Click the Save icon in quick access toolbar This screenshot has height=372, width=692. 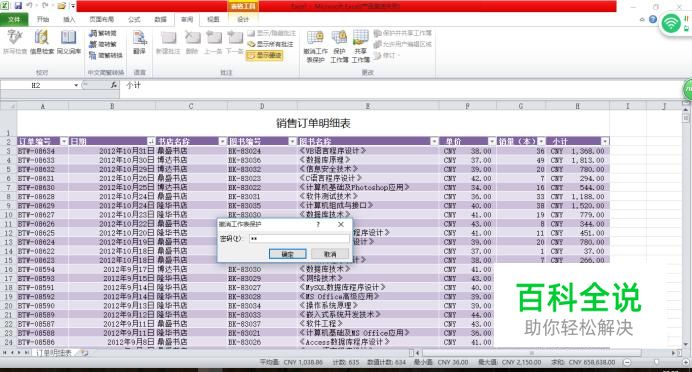point(18,6)
